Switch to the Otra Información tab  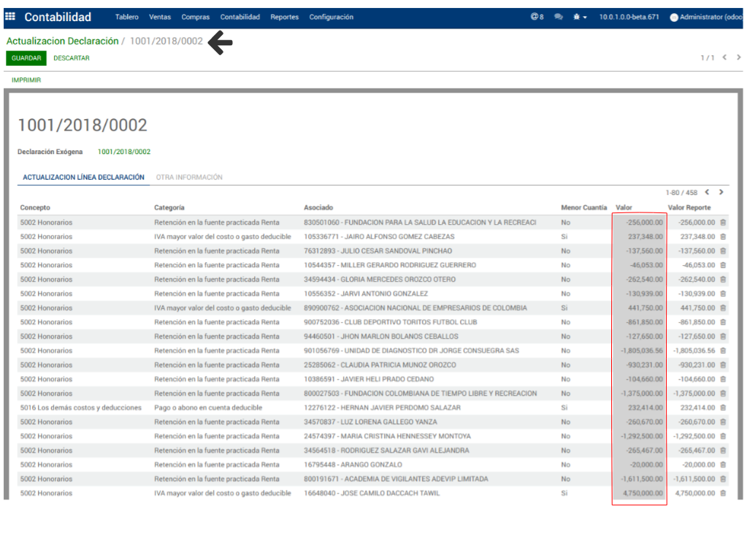coord(189,177)
